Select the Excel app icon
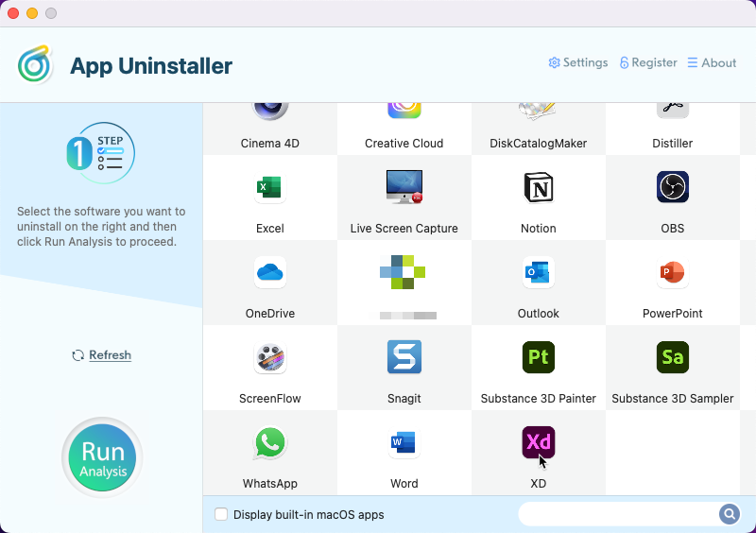The width and height of the screenshot is (756, 533). tap(270, 187)
